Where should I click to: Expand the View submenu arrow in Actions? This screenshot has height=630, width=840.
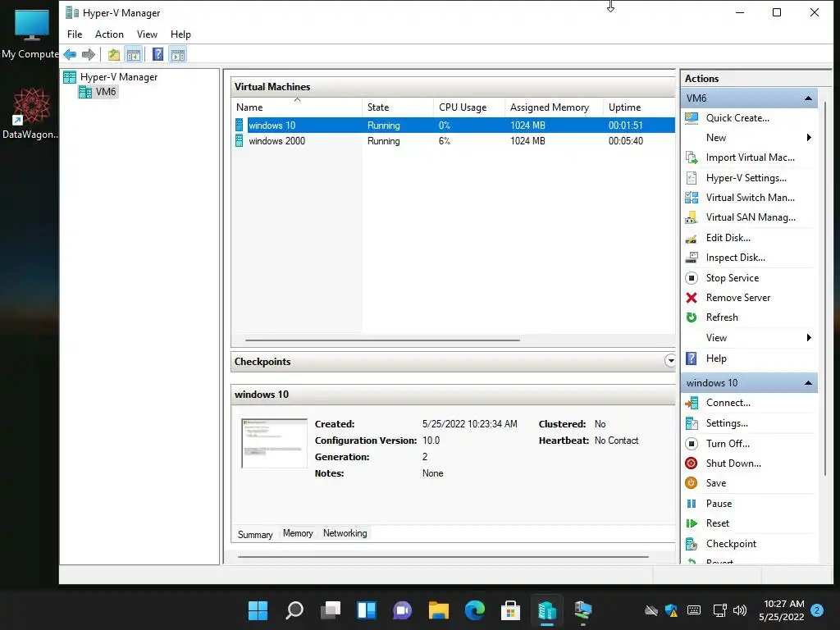pos(809,337)
